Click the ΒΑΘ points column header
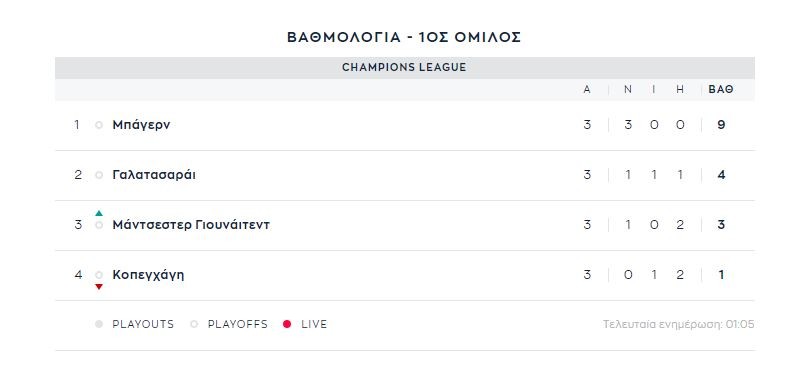 coord(721,90)
